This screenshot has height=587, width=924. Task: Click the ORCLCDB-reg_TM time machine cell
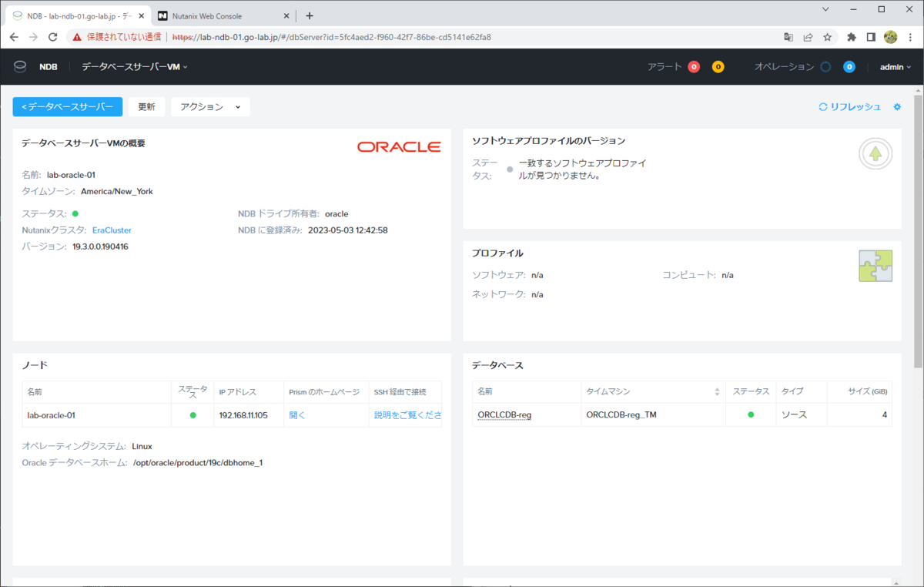(x=621, y=415)
